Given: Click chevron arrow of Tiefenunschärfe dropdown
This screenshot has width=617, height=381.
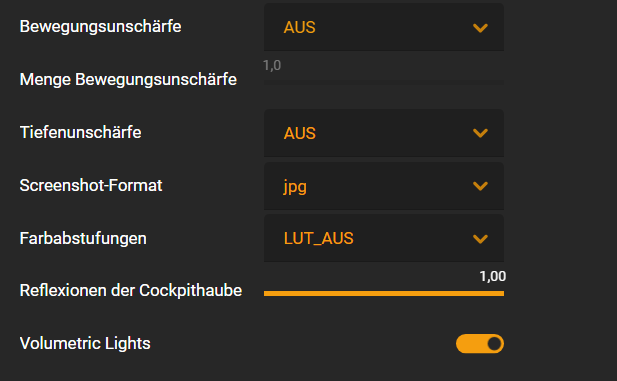Looking at the screenshot, I should (x=480, y=133).
